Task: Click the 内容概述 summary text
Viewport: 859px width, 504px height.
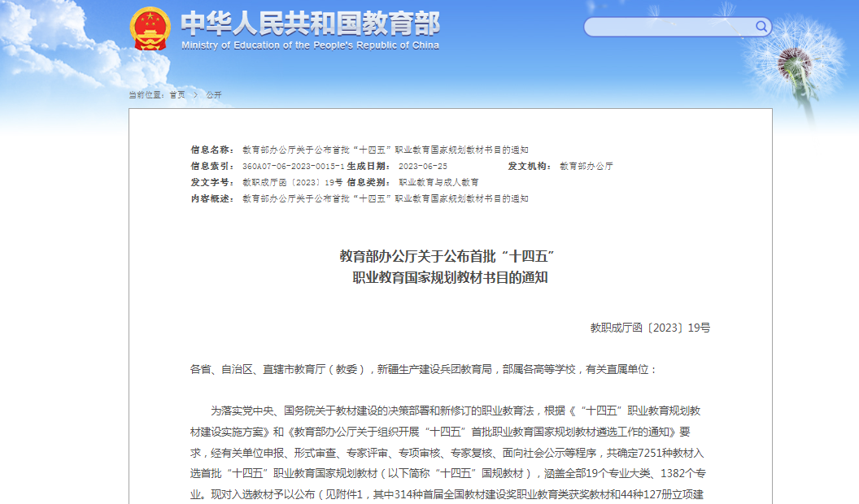Action: coord(386,199)
